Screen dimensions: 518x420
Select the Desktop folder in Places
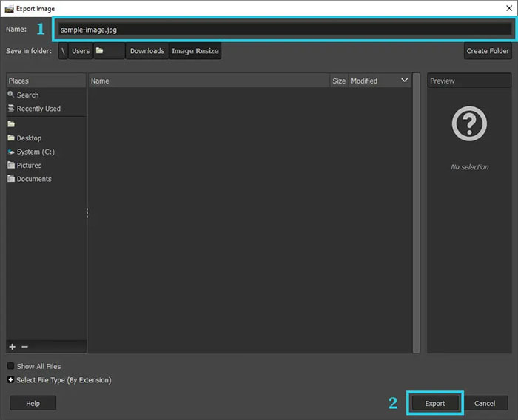point(29,138)
